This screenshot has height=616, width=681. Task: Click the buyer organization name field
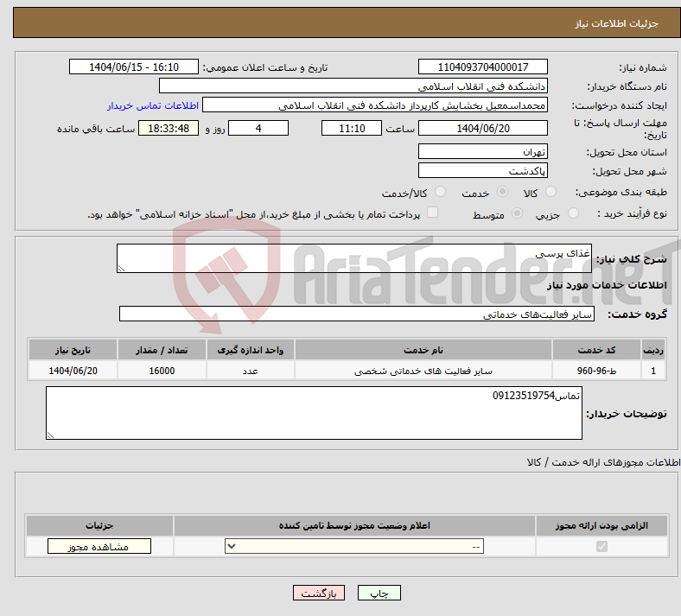(x=353, y=86)
